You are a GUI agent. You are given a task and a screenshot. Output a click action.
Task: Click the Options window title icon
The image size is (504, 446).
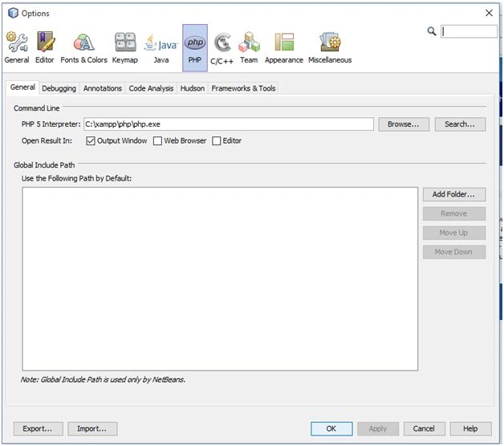(x=13, y=13)
